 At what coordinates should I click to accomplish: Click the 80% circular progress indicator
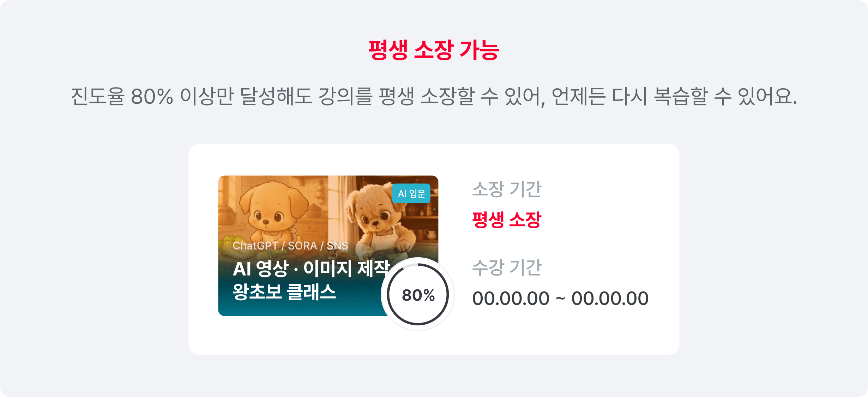coord(418,294)
